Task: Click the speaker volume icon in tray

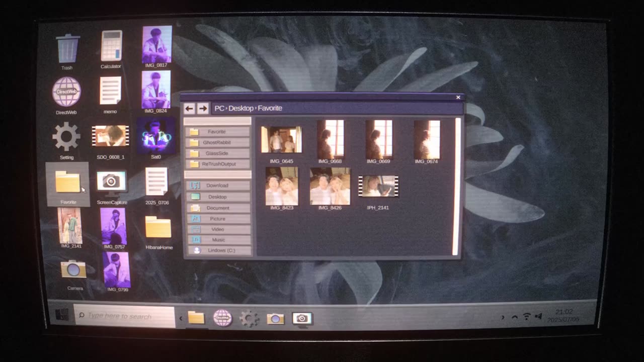Action: point(538,317)
